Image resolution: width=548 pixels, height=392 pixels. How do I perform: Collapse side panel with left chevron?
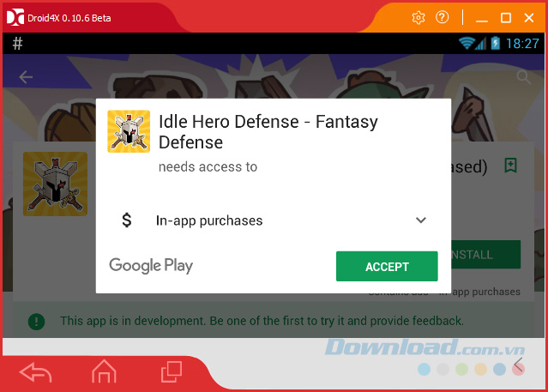pyautogui.click(x=518, y=365)
